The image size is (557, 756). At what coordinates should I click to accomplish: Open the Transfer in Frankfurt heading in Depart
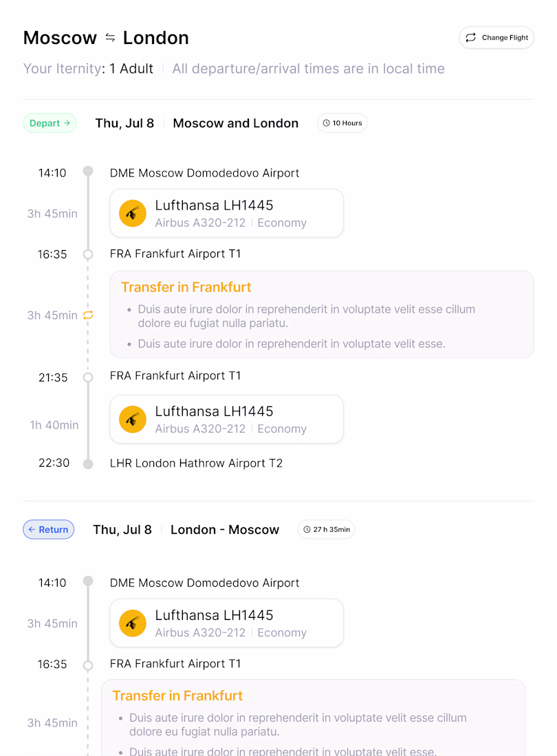[x=186, y=287]
